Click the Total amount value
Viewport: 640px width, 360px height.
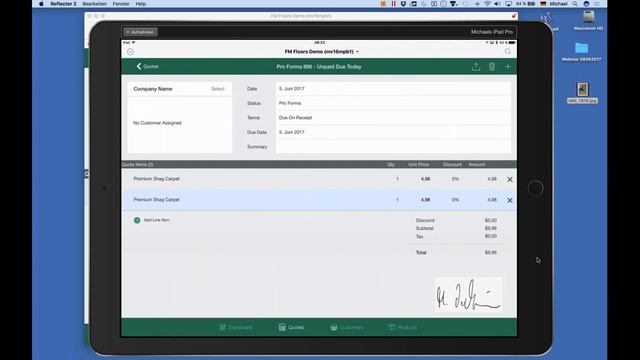[491, 253]
